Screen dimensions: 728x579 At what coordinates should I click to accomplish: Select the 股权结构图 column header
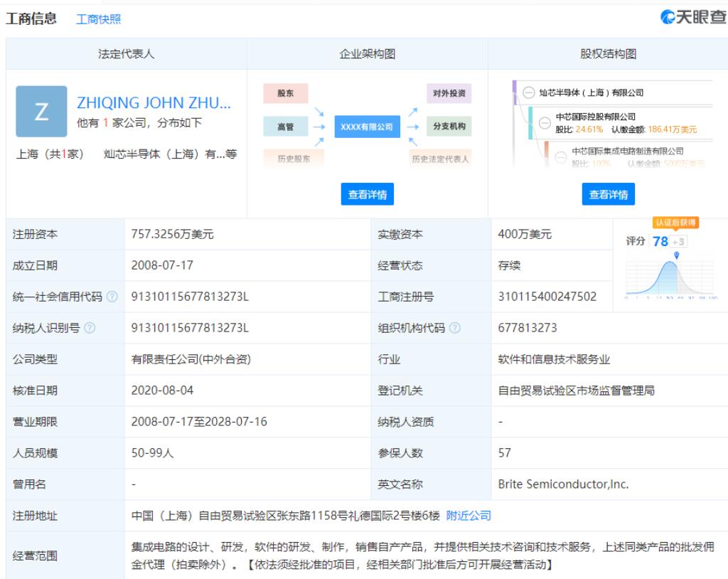coord(609,54)
